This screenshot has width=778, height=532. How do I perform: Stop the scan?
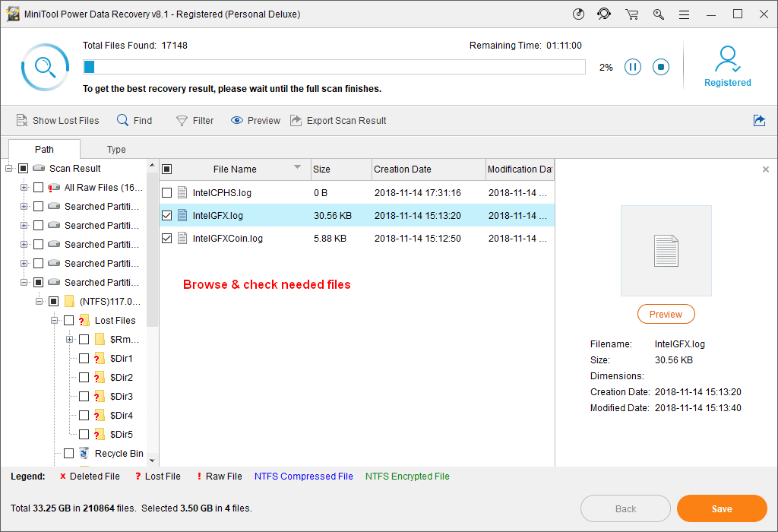coord(661,67)
